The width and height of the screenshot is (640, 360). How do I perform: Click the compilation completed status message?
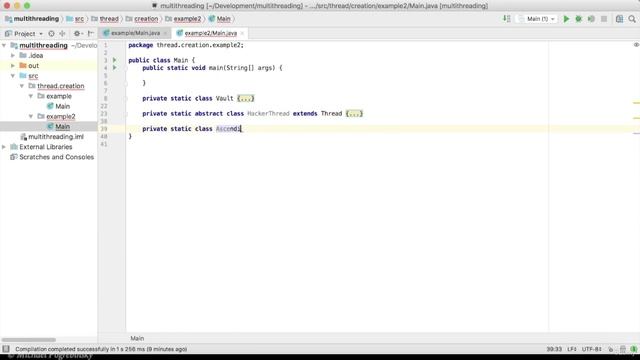click(x=101, y=349)
